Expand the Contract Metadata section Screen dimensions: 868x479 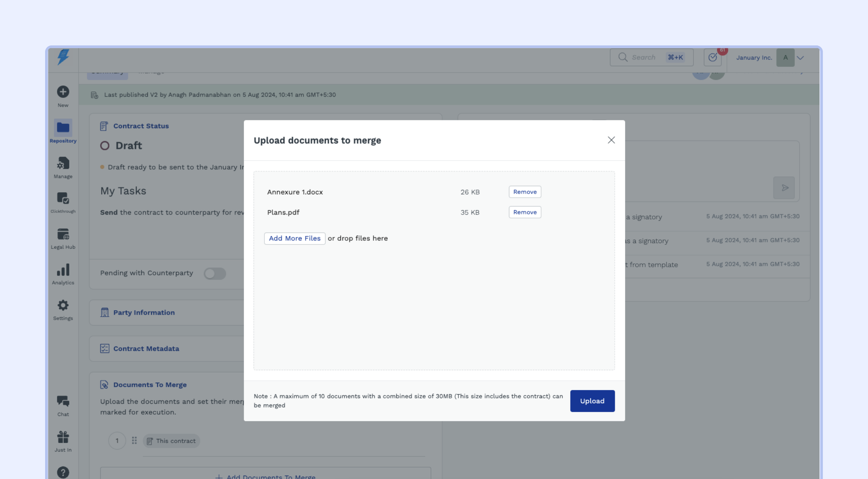[146, 348]
